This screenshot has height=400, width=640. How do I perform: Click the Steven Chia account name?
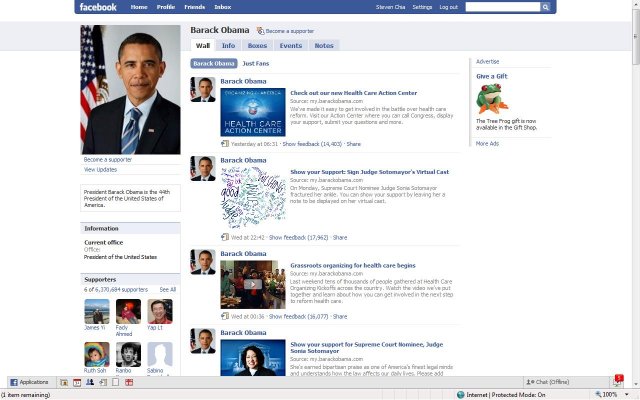391,7
